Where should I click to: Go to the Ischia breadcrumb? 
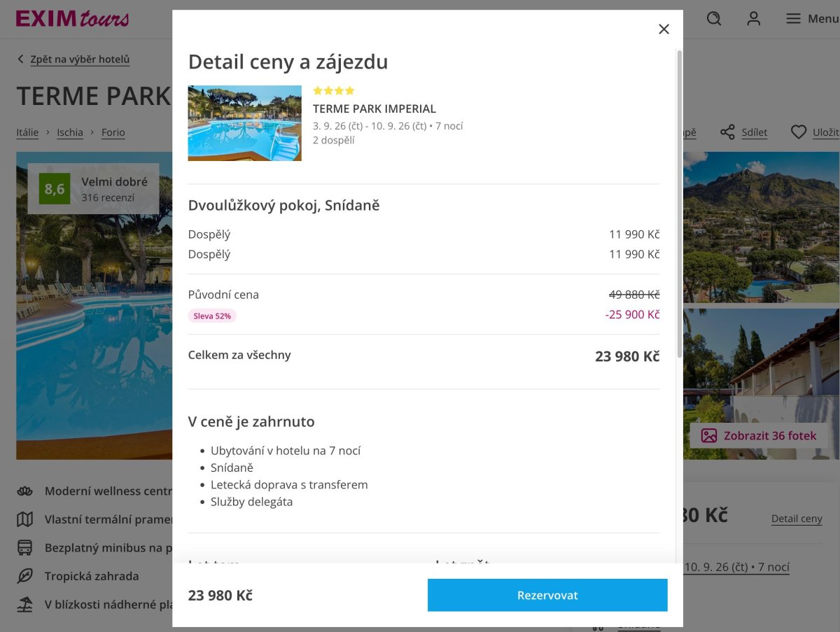70,132
